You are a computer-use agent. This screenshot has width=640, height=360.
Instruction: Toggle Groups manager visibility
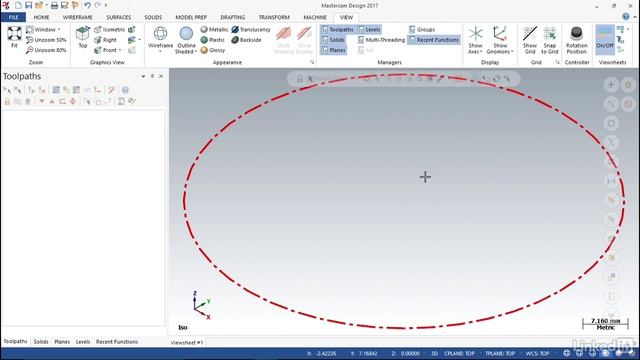tap(422, 30)
